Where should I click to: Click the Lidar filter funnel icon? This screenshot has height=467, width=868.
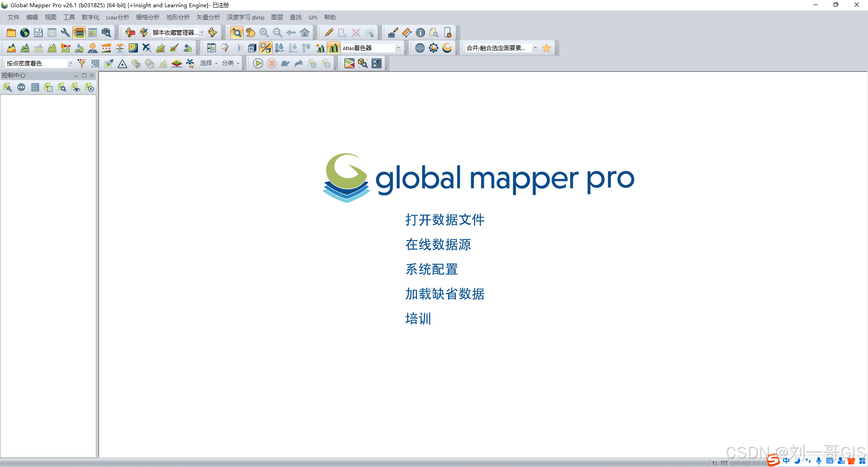(x=82, y=63)
